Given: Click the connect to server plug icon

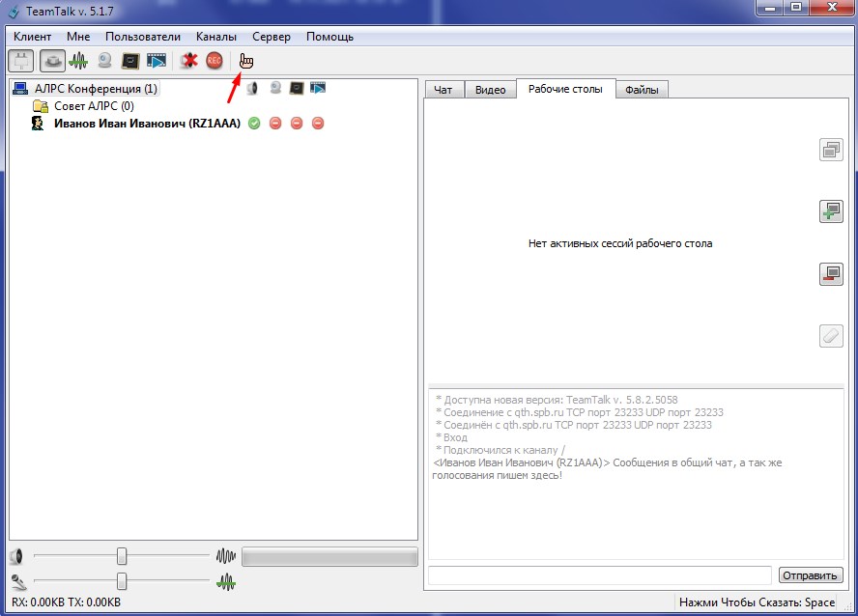Looking at the screenshot, I should point(20,61).
